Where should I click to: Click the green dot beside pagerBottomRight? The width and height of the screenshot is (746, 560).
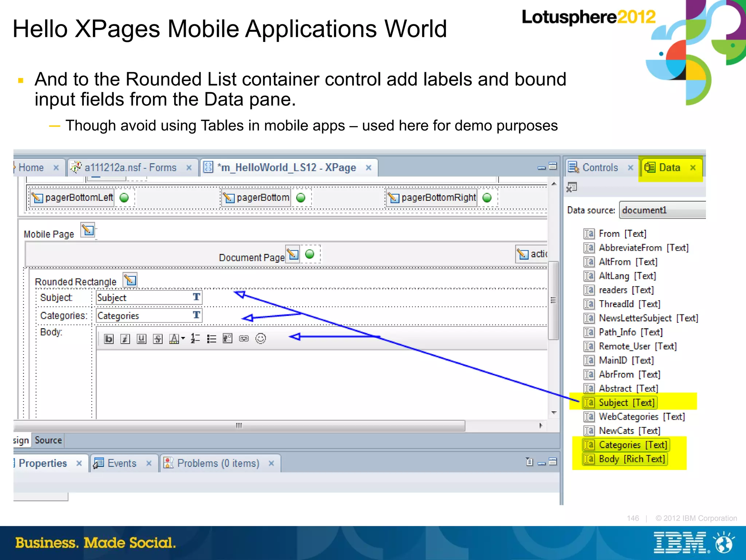[x=487, y=198]
